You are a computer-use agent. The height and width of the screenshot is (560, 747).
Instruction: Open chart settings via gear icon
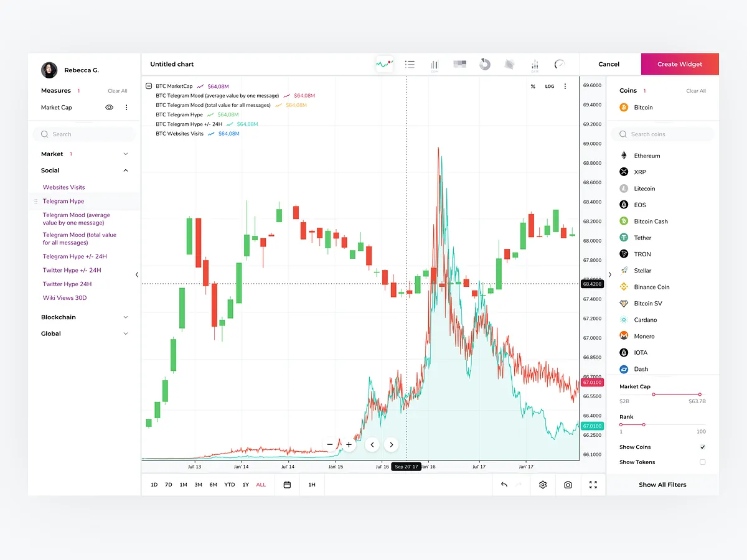click(542, 485)
